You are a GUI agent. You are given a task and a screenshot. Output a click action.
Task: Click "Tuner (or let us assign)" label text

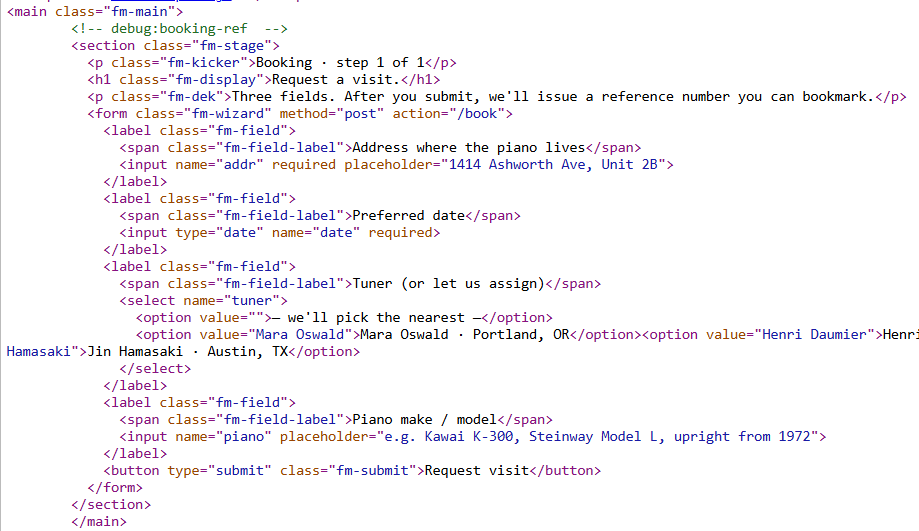point(444,284)
